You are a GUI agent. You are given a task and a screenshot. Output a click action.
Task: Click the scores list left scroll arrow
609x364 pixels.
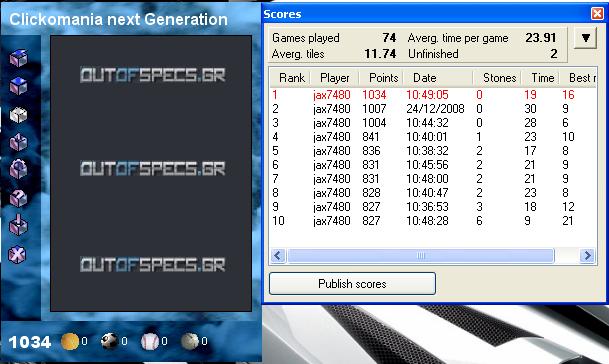tap(278, 256)
